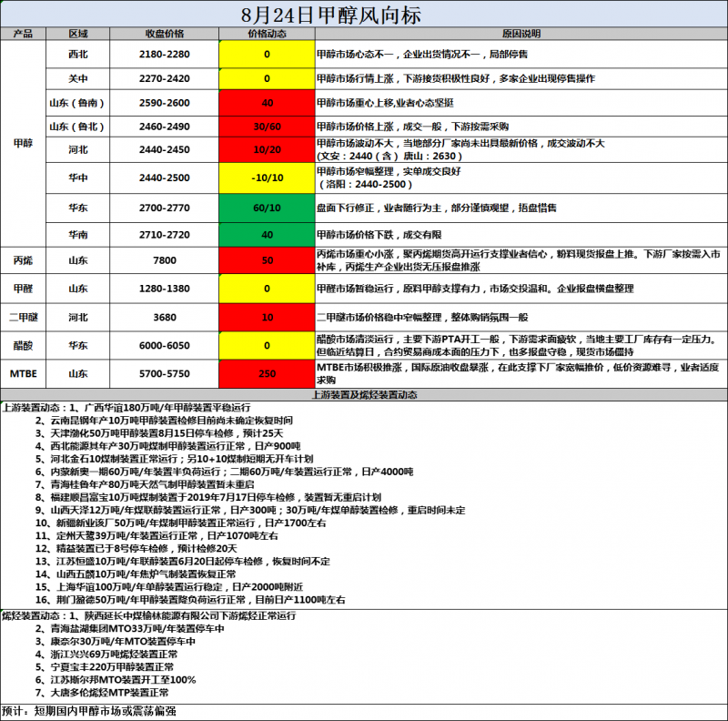Click the "醋酸" product cell
This screenshot has height=721, width=728.
24,346
